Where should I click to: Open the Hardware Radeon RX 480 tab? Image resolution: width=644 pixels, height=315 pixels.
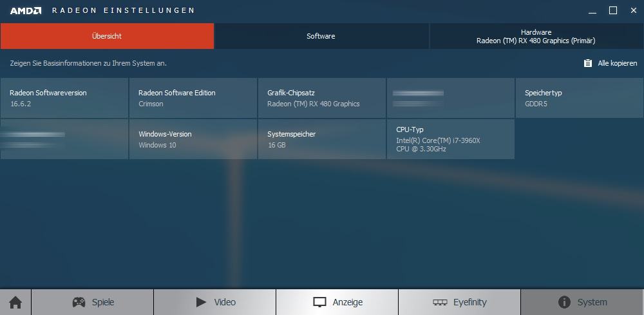[x=536, y=36]
